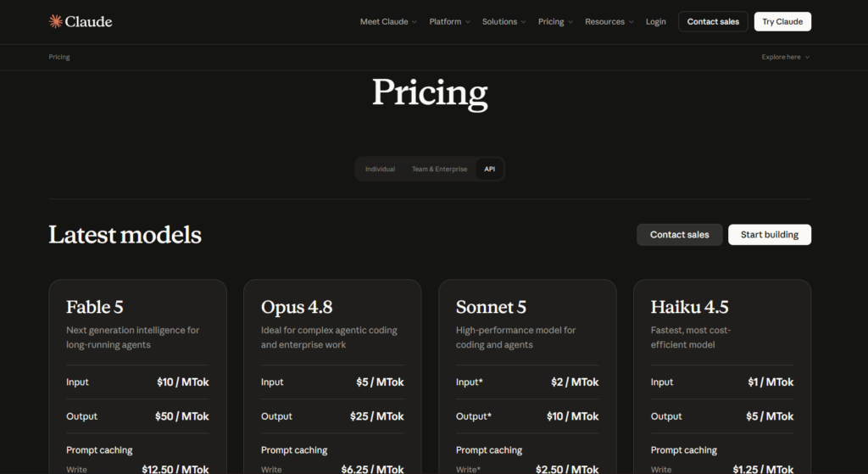Click the Sonnet 5 card title
The image size is (868, 474).
tap(491, 307)
